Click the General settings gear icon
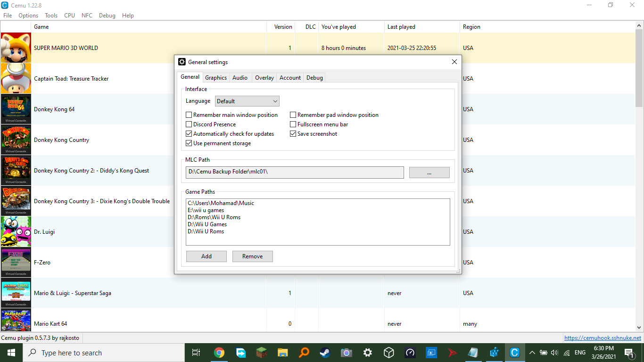 (182, 62)
